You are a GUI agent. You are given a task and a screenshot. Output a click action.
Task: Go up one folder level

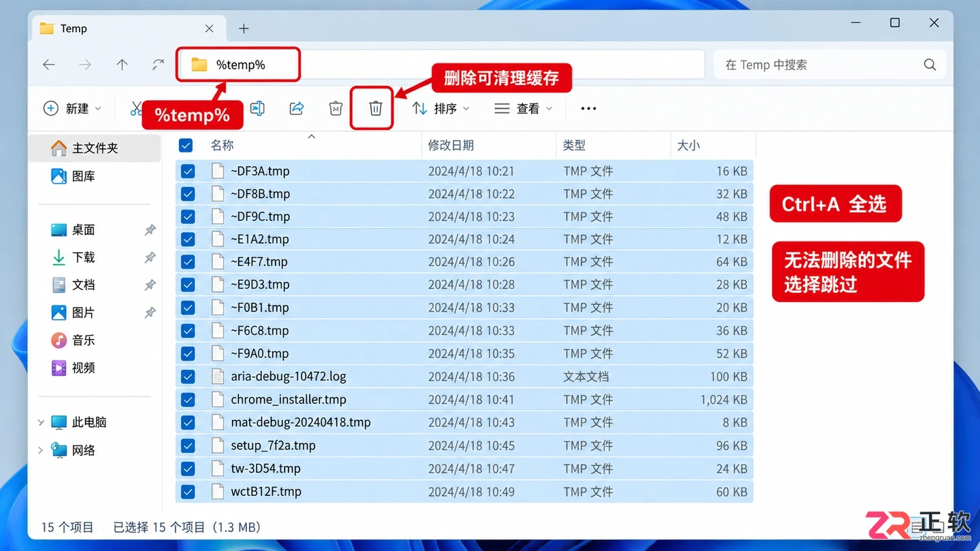tap(122, 65)
